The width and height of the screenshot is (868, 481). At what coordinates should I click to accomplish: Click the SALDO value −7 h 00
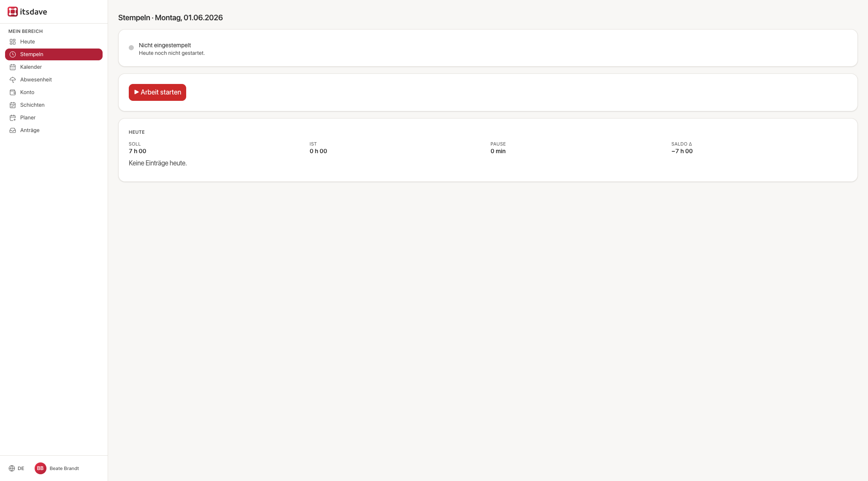pyautogui.click(x=682, y=151)
